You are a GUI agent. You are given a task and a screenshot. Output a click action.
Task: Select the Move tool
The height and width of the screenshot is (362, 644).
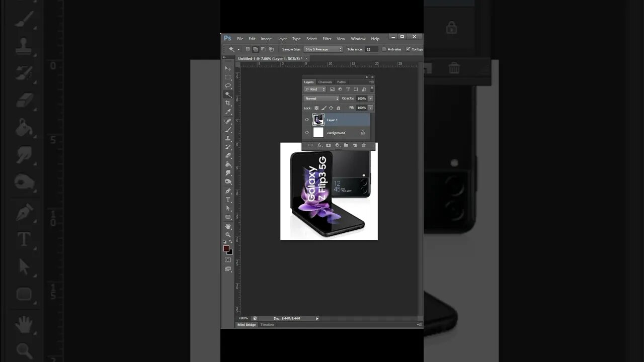pos(228,68)
